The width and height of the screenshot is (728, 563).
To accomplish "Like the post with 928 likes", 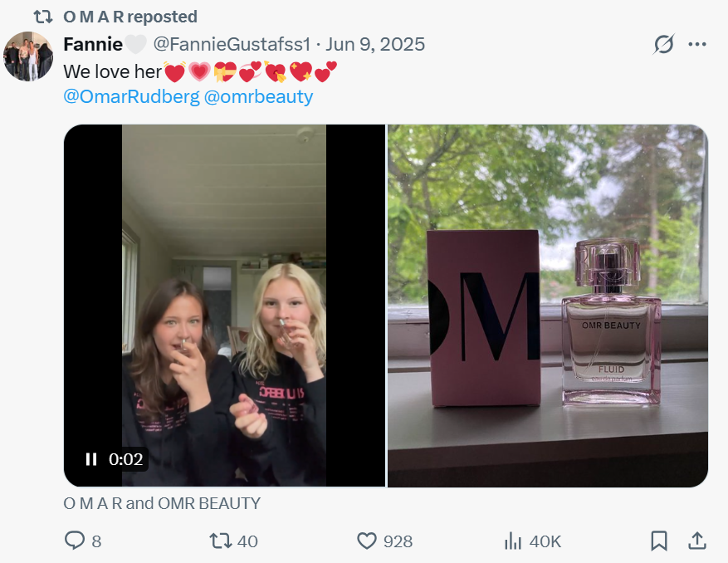I will (367, 541).
